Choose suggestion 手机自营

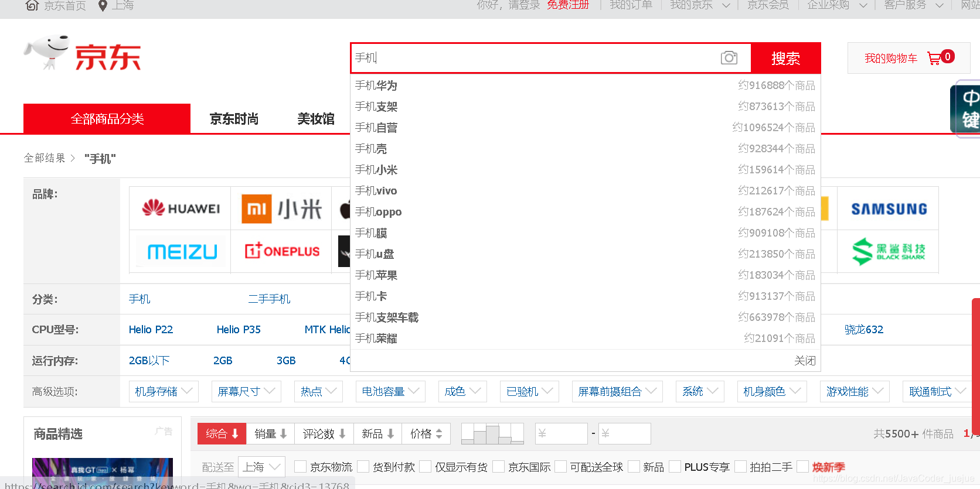[x=585, y=128]
